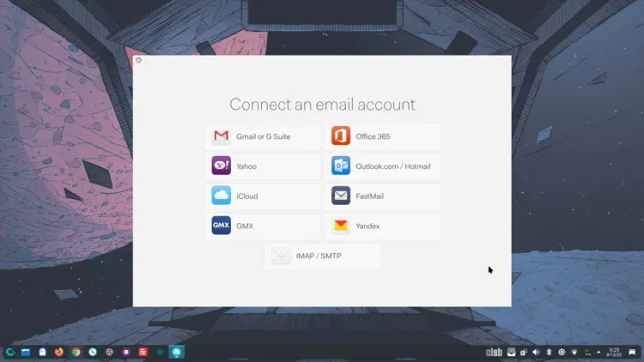Viewport: 644px width, 362px height.
Task: Pick Outlook.com / Hotmail provider
Action: (382, 166)
